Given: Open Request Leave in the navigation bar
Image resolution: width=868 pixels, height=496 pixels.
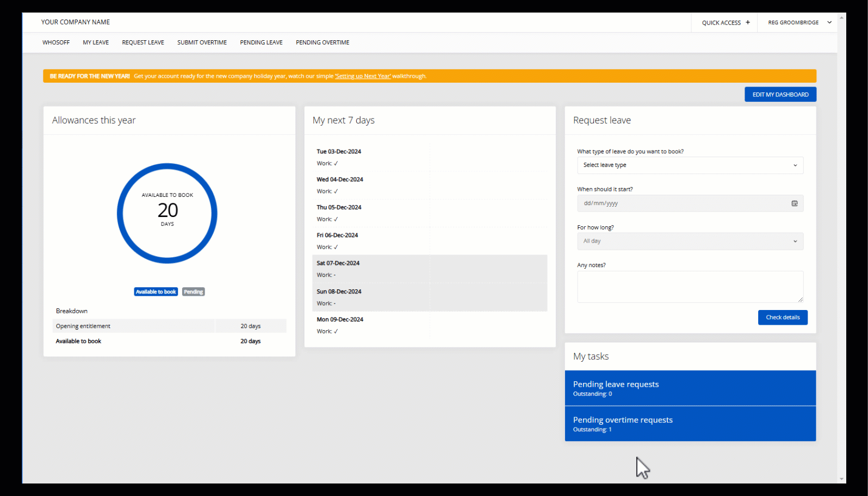Looking at the screenshot, I should (143, 42).
